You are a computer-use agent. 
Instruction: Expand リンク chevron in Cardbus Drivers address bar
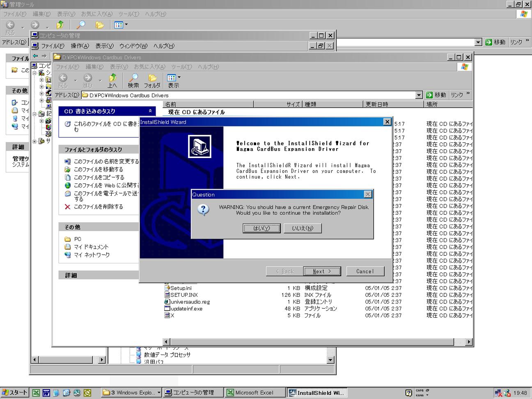[x=468, y=94]
